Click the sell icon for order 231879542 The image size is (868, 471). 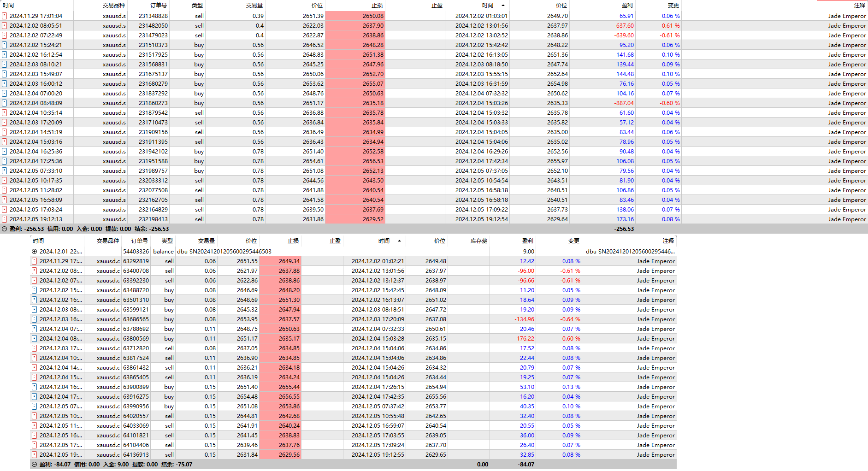click(4, 112)
